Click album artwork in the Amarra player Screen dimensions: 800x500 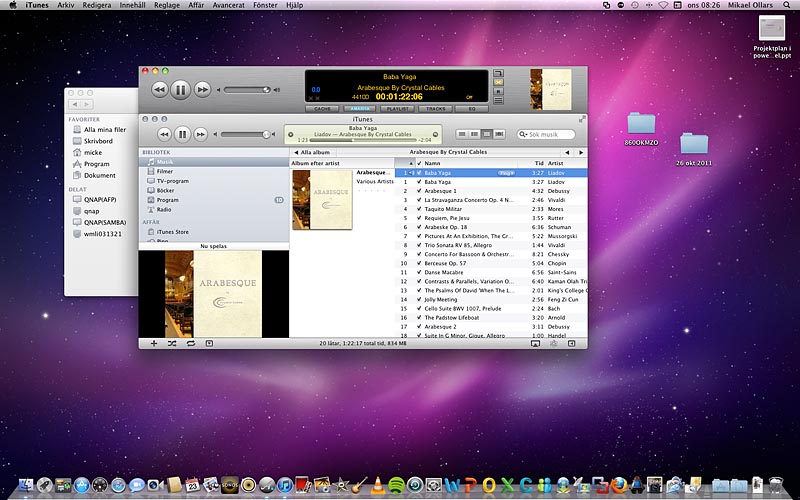coord(551,89)
